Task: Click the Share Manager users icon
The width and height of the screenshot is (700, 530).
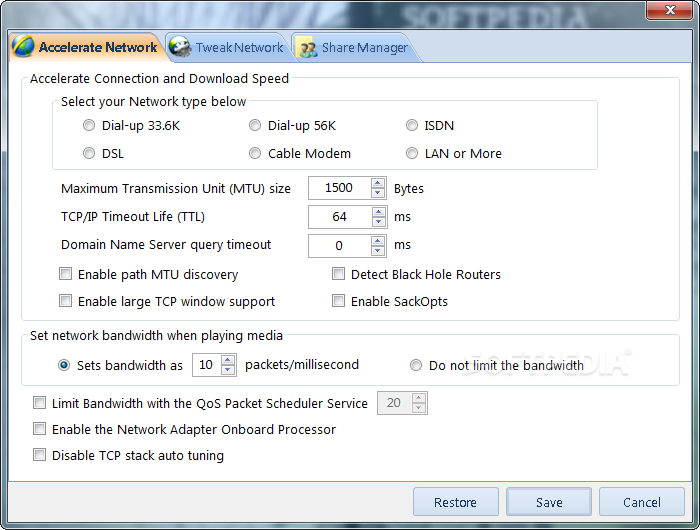Action: (x=308, y=48)
